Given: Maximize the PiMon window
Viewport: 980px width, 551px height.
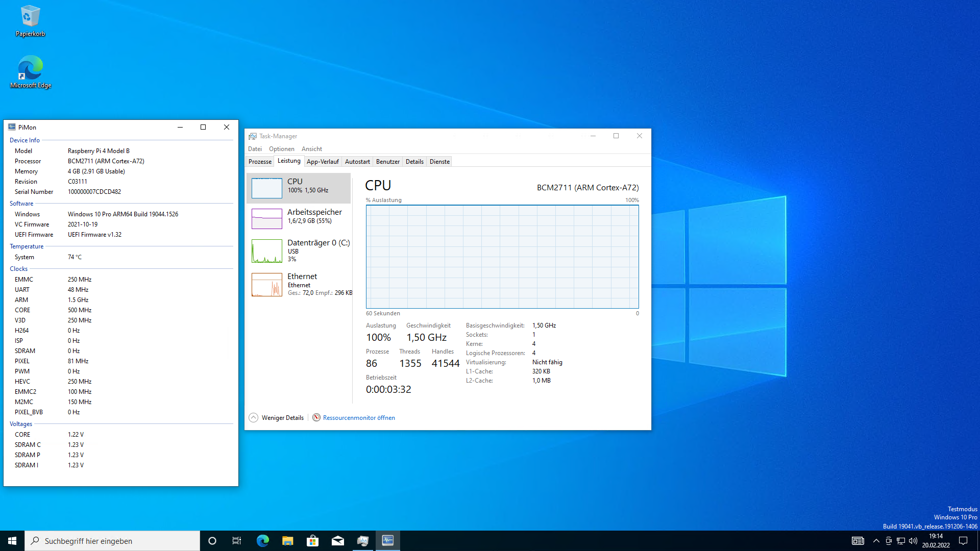Looking at the screenshot, I should [203, 127].
